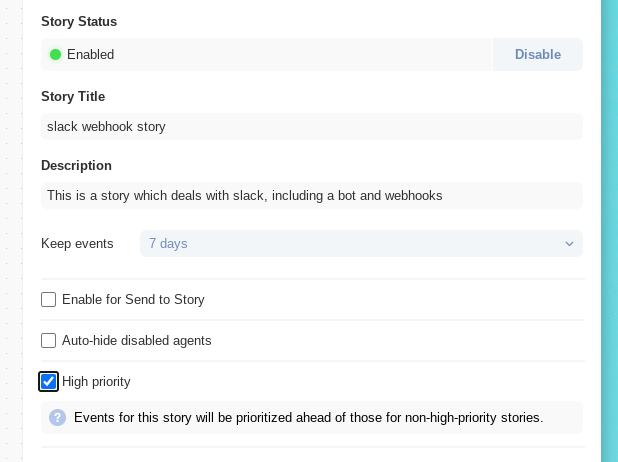Uncheck the High priority checkbox
Screen dimensions: 618x462
click(48, 382)
